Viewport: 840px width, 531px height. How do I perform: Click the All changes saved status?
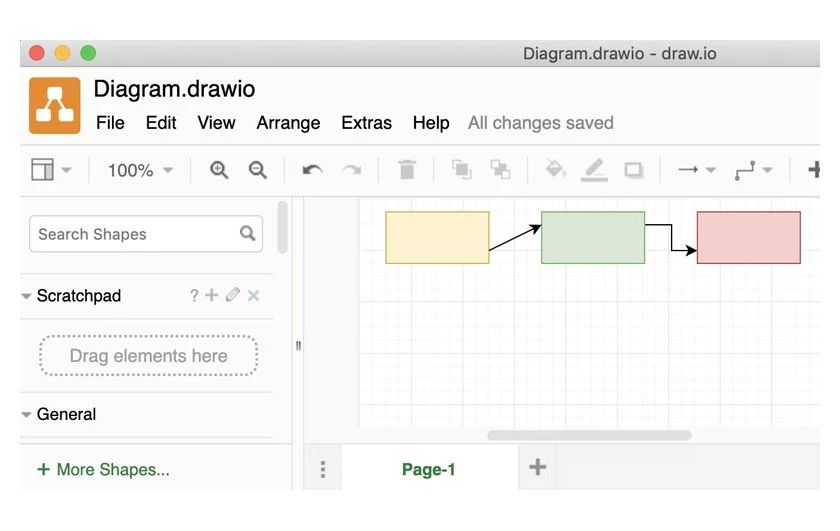[541, 123]
